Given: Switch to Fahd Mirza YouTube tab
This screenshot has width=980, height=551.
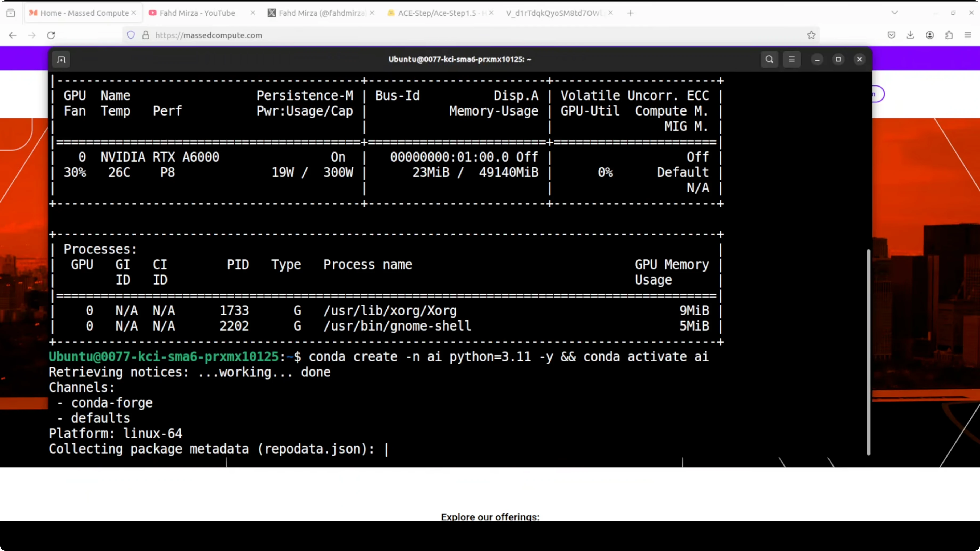Looking at the screenshot, I should [x=197, y=13].
